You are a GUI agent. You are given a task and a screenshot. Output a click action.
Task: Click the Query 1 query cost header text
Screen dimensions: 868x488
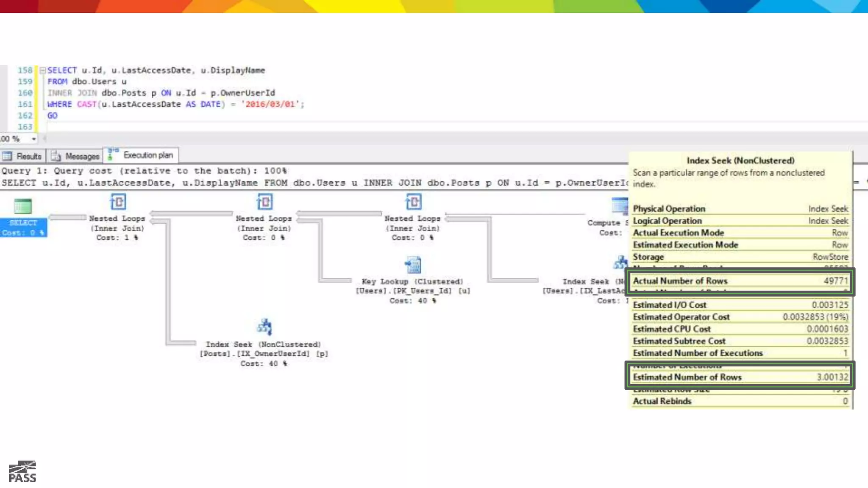click(144, 171)
